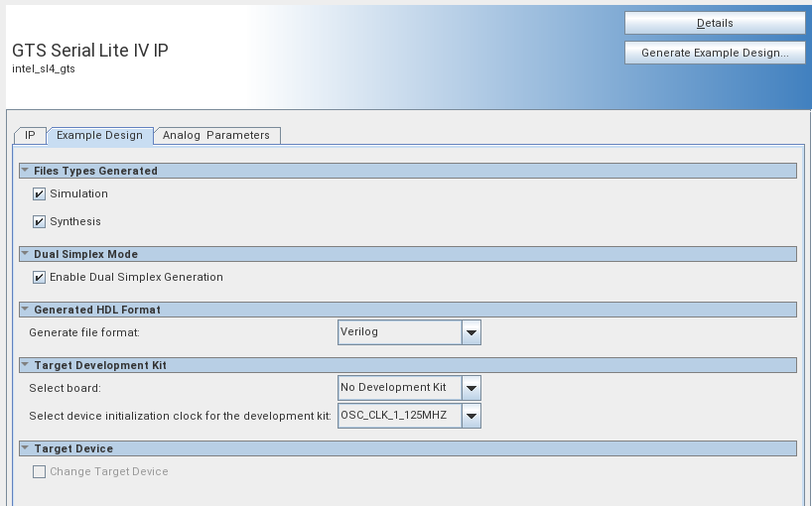Collapse the Dual Simplex Mode section
This screenshot has height=506, width=812.
[25, 254]
